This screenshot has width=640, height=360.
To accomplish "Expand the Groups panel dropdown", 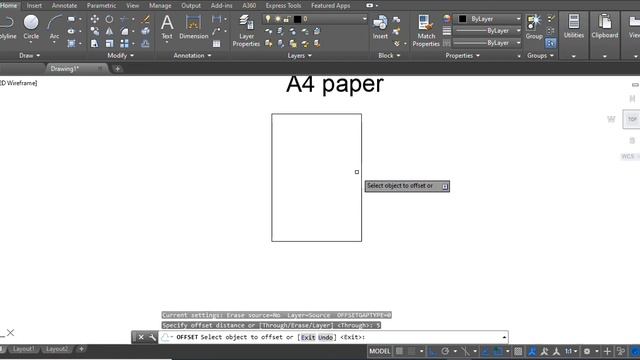I will [x=540, y=55].
